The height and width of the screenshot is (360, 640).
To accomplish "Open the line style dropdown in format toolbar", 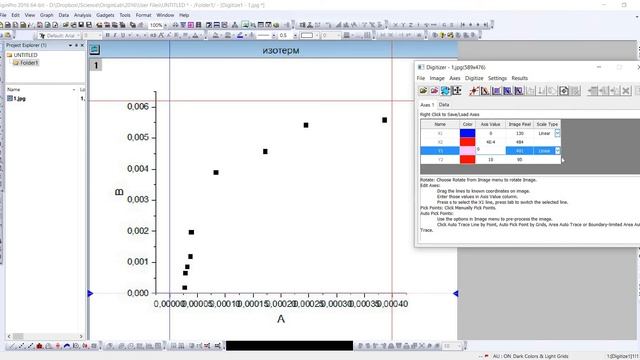I will coord(273,36).
